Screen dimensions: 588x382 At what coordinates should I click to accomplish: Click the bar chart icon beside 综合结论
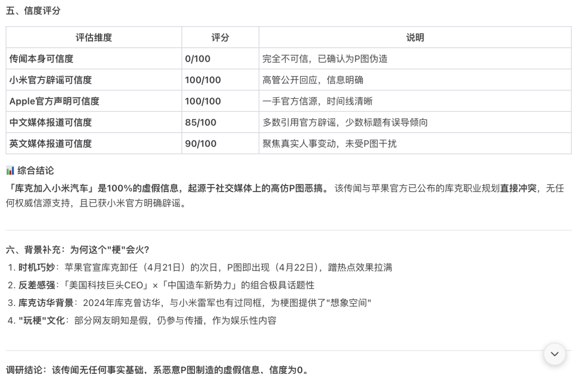coord(10,171)
